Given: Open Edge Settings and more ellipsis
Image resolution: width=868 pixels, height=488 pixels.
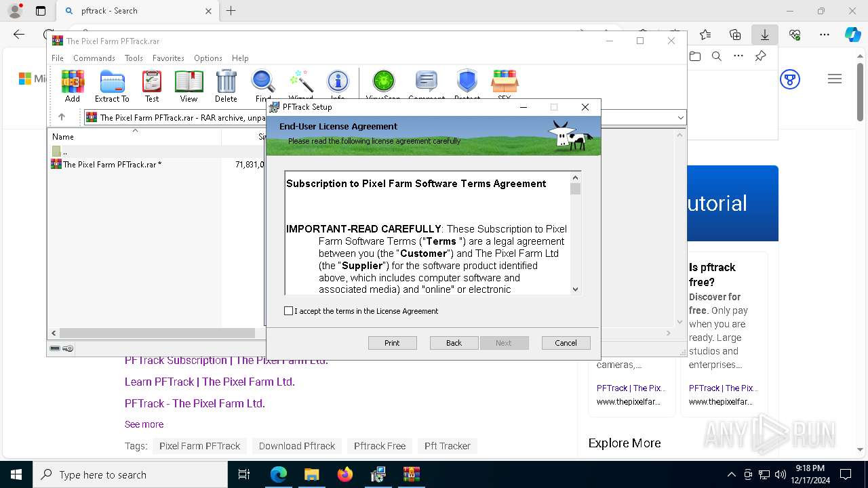Looking at the screenshot, I should click(x=824, y=35).
